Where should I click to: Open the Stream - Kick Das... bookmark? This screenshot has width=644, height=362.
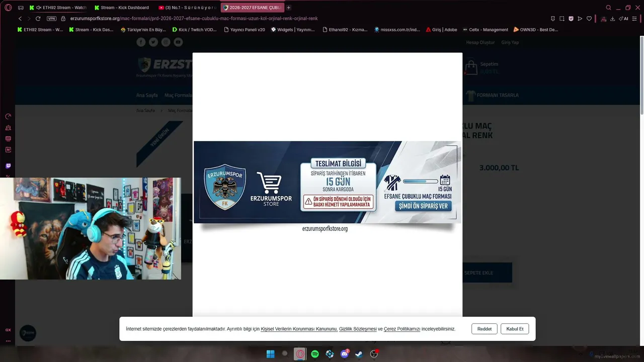coord(91,30)
